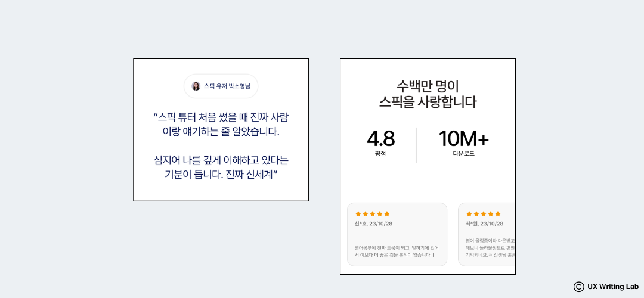This screenshot has width=644, height=298.
Task: Click the first star in 최*원's review
Action: (469, 214)
